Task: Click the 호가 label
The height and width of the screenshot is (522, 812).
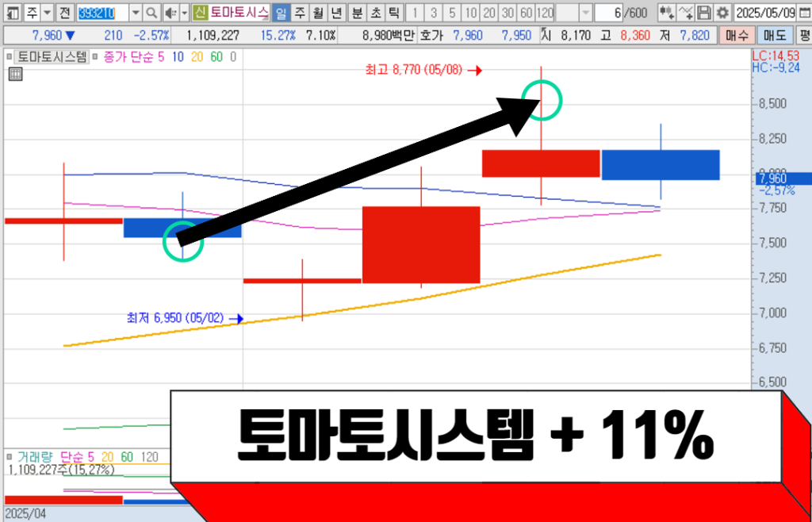Action: (x=431, y=36)
